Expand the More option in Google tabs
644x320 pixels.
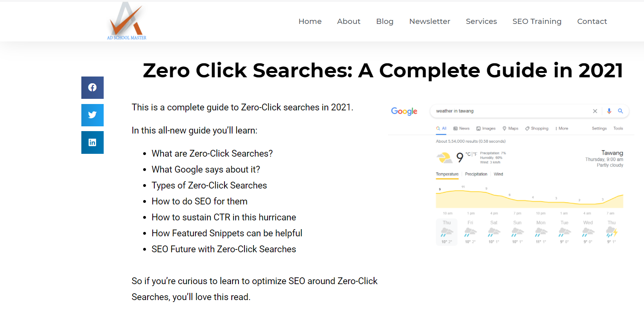(x=561, y=128)
